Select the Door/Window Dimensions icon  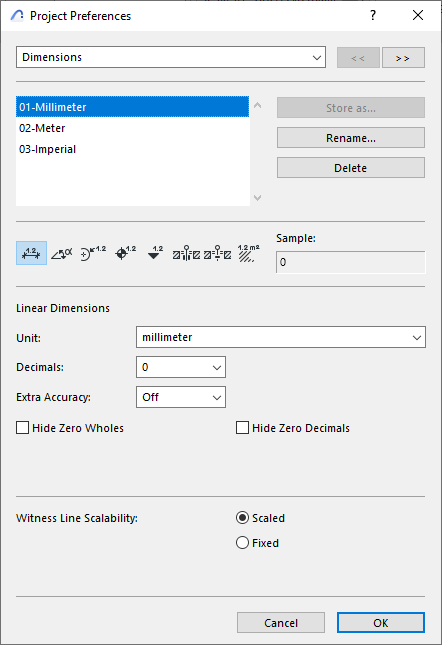(x=186, y=253)
